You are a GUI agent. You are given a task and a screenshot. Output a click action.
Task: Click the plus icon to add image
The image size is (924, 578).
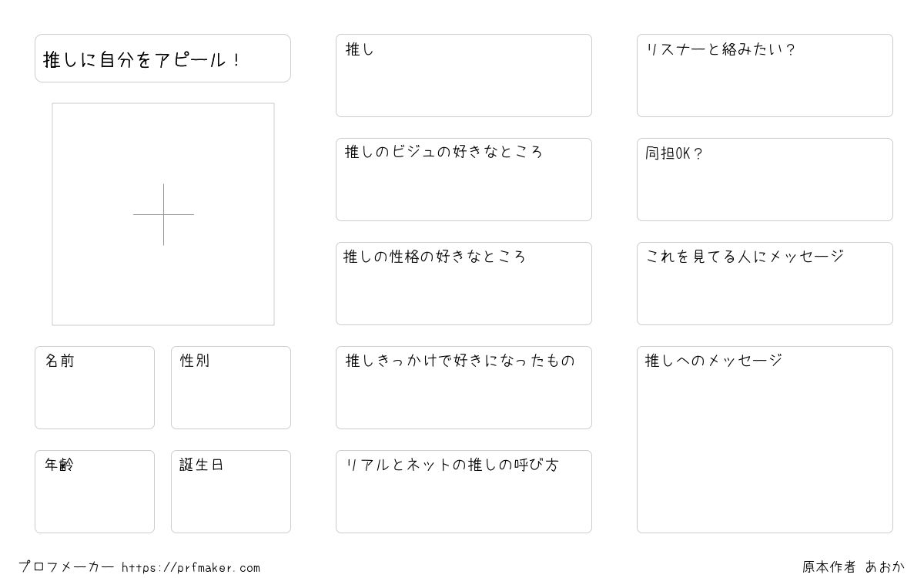pos(163,214)
